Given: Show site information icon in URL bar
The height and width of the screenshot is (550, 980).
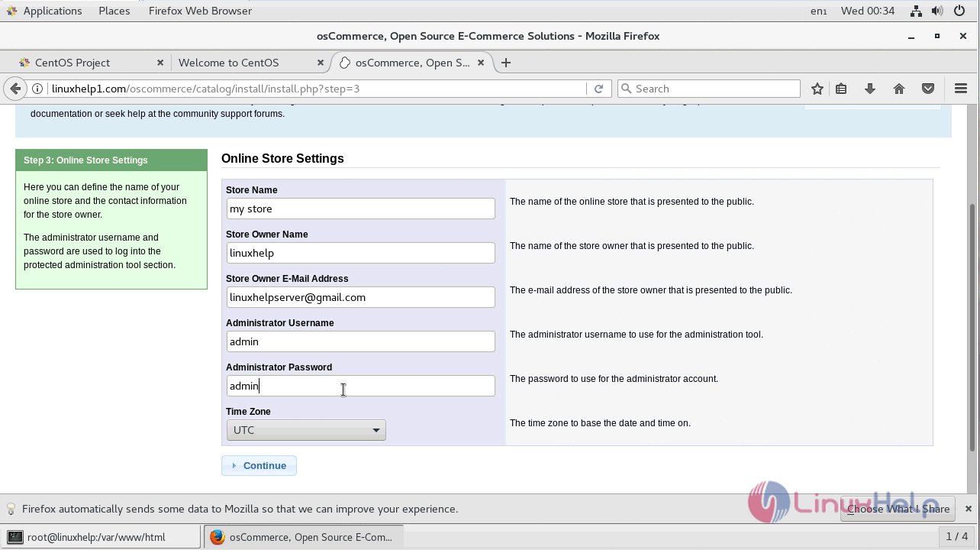Looking at the screenshot, I should (x=37, y=89).
